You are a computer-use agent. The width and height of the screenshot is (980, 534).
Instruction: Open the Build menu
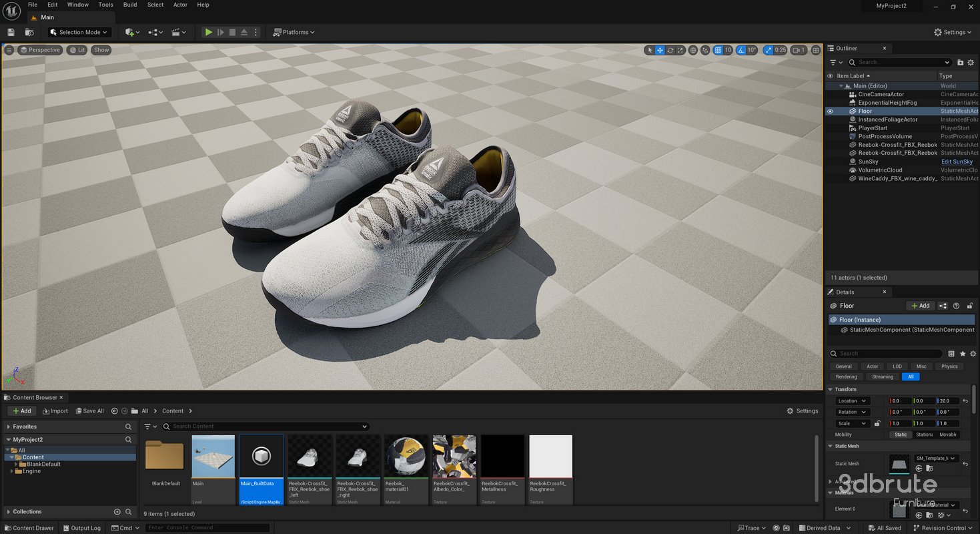130,5
